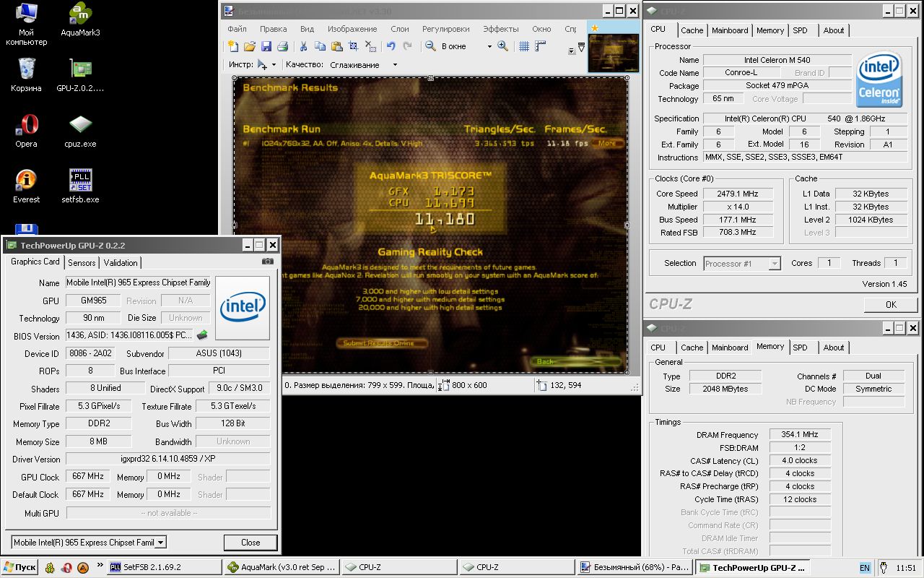924x578 pixels.
Task: Save image with floppy disk icon
Action: (266, 46)
